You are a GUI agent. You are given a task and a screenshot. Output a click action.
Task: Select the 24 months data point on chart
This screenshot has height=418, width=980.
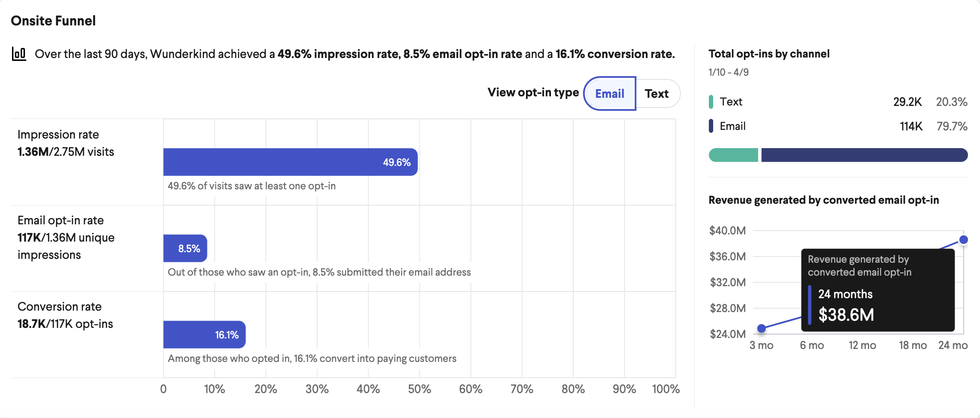pos(963,240)
